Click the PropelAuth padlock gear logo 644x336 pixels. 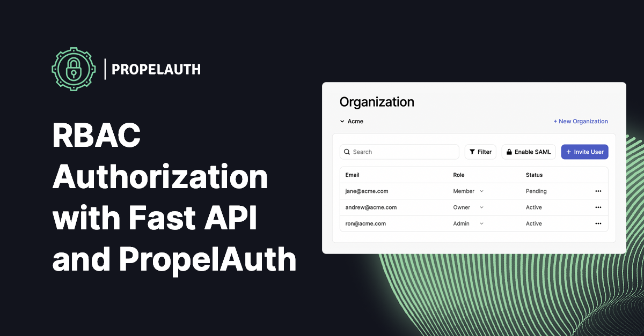click(x=74, y=69)
